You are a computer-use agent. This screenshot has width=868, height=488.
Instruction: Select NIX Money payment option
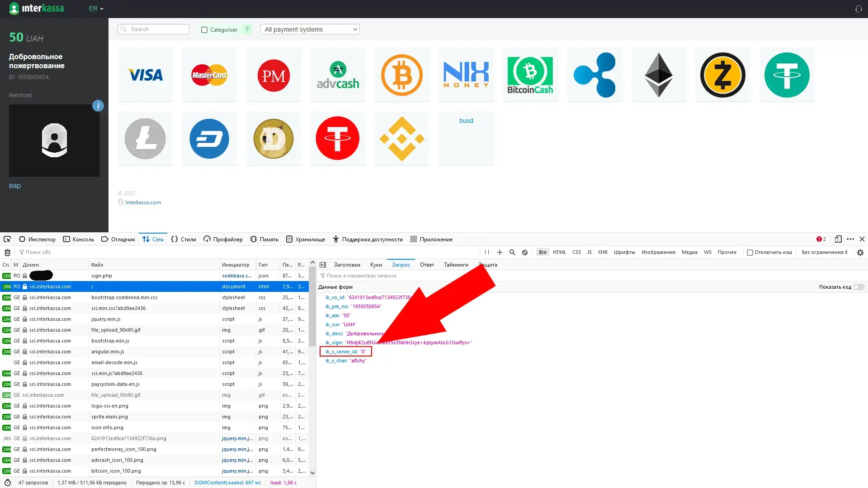pos(466,75)
